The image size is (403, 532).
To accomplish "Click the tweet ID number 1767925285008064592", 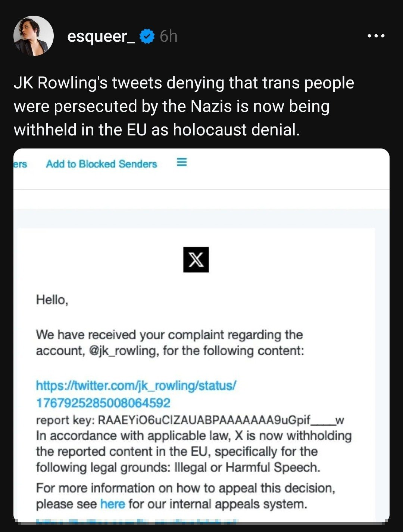I will [103, 403].
